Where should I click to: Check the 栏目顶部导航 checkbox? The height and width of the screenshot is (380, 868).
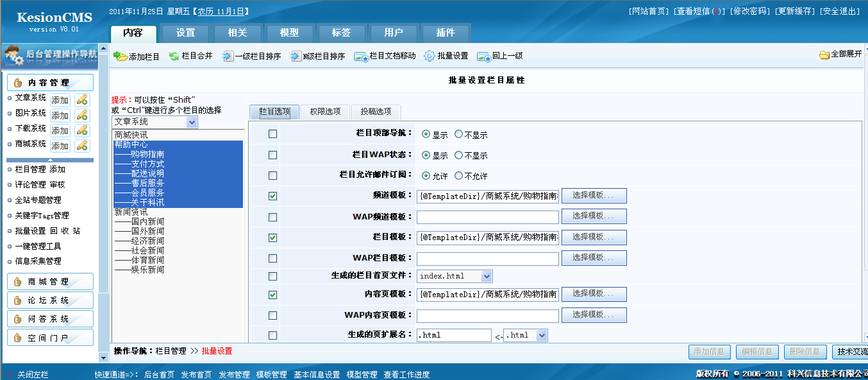click(272, 134)
